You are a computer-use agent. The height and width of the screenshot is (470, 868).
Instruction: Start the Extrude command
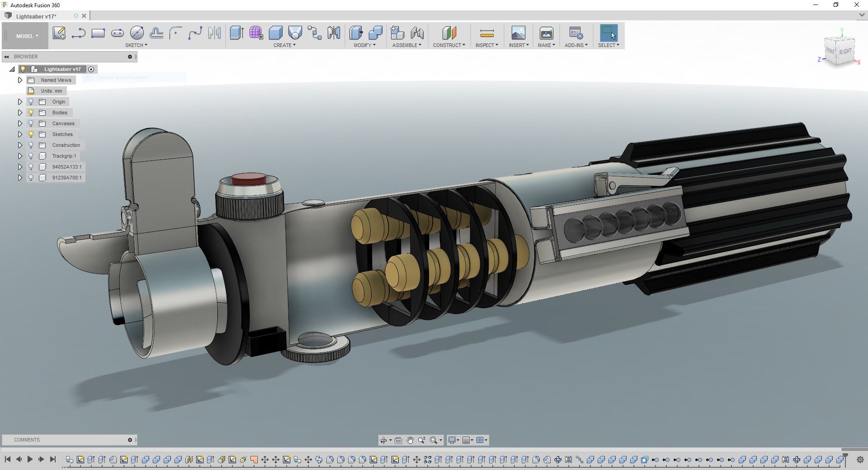coord(236,33)
